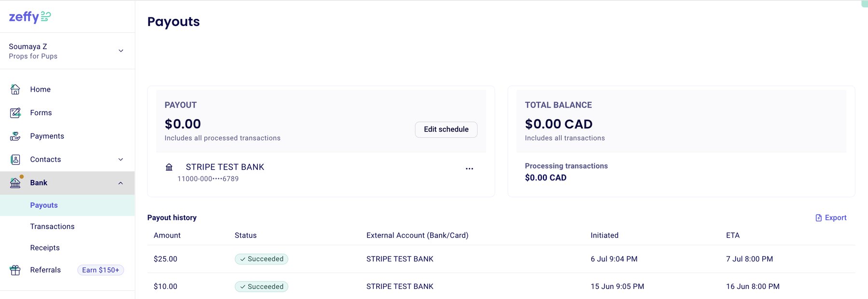This screenshot has height=299, width=868.
Task: Collapse the Bank section chevron
Action: [121, 183]
